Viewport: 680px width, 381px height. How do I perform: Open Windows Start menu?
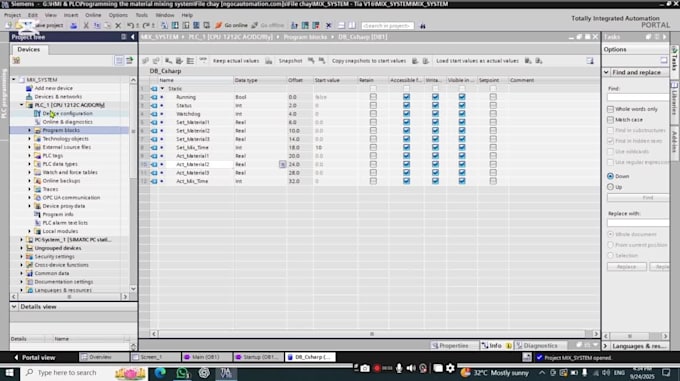9,373
